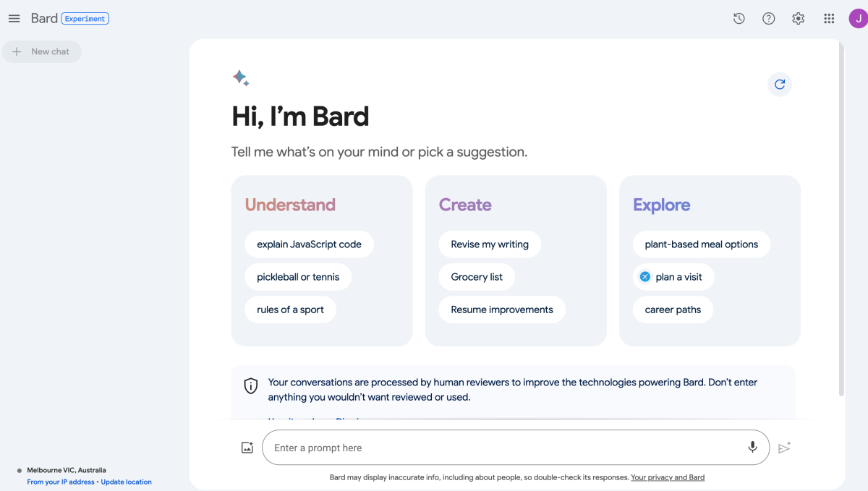The height and width of the screenshot is (491, 868).
Task: Select the explain JavaScript code suggestion
Action: (x=310, y=244)
